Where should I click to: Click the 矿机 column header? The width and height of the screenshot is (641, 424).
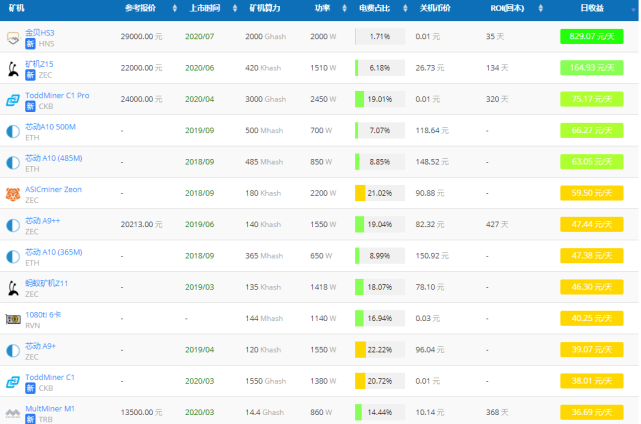(x=16, y=8)
